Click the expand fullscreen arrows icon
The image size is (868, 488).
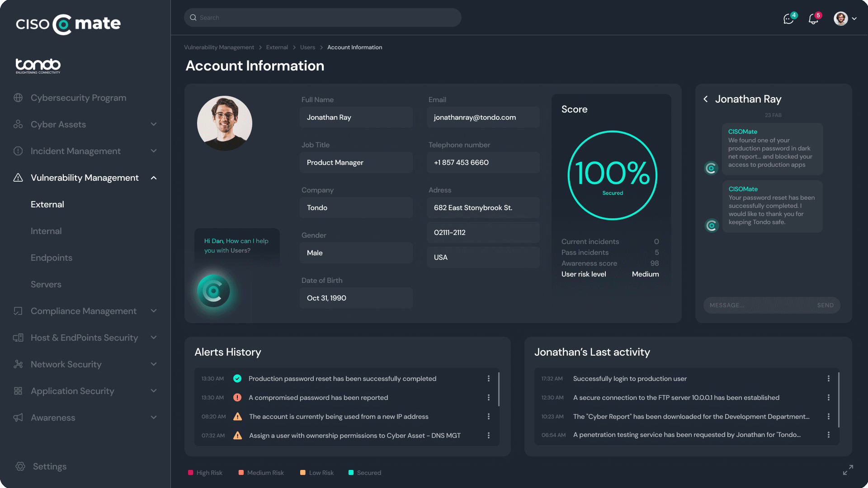[x=848, y=470]
